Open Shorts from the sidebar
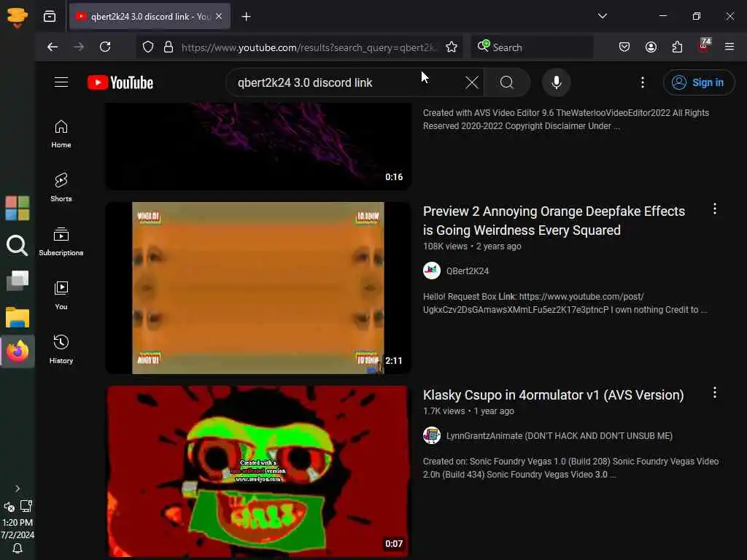Screen dimensions: 747x560 (61, 187)
